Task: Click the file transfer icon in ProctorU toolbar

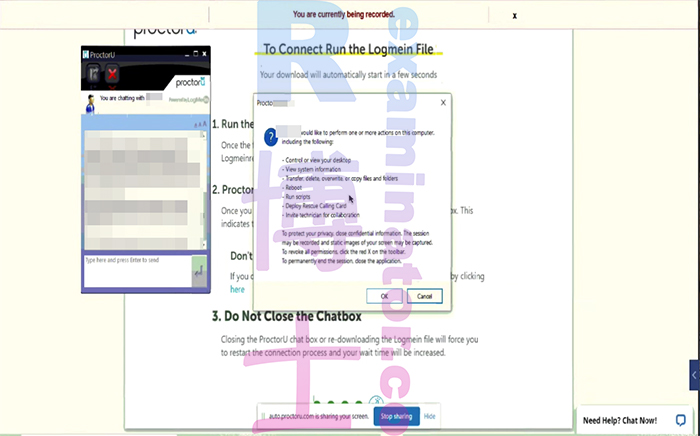Action: click(x=93, y=74)
